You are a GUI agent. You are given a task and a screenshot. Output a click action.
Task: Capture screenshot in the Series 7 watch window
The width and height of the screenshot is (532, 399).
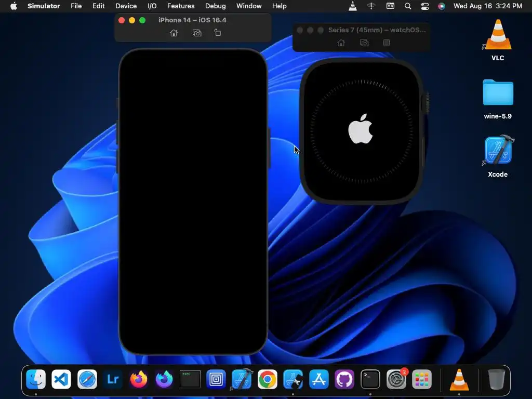[x=364, y=43]
